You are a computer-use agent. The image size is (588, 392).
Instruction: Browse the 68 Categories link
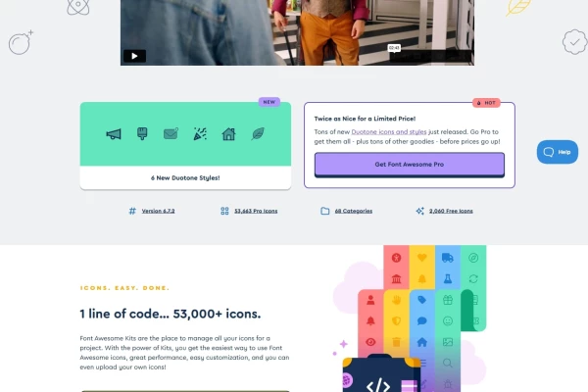pyautogui.click(x=354, y=211)
